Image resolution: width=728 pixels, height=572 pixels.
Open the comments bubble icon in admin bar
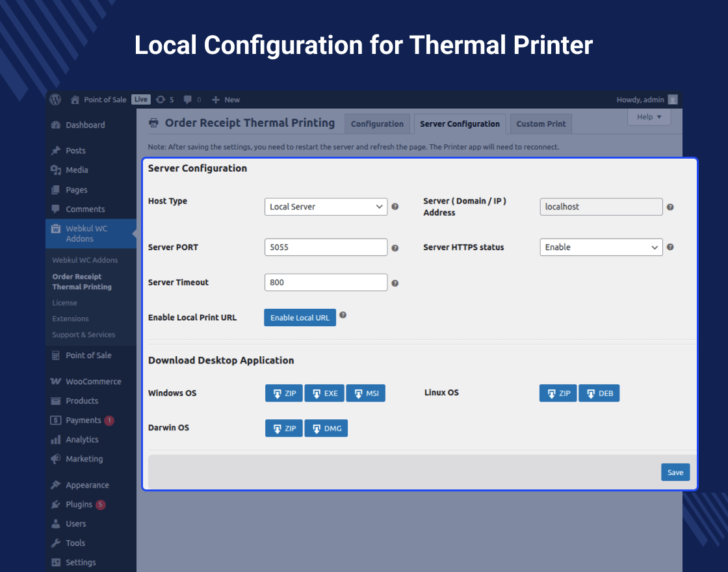[x=188, y=99]
